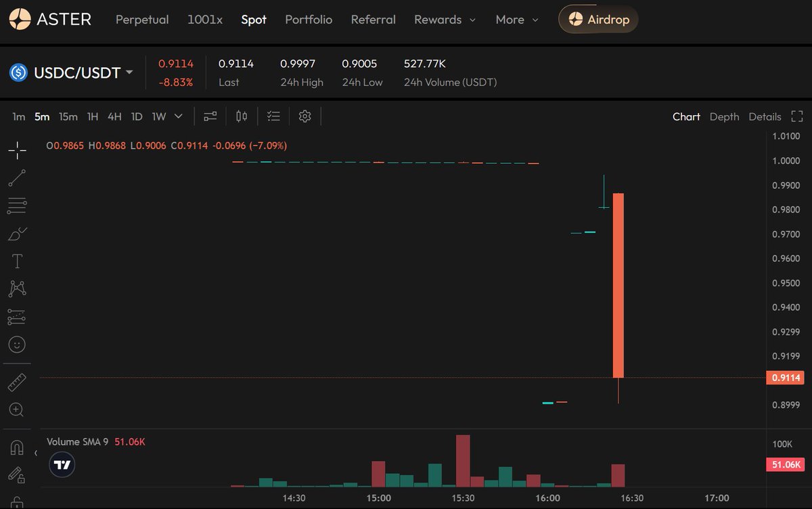
Task: Click the volume value label 51.06K on axis
Action: [785, 465]
